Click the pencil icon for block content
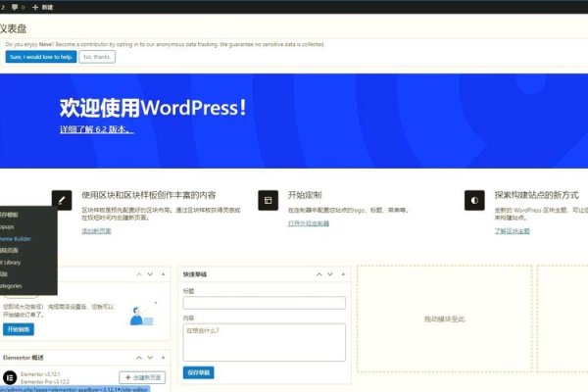The image size is (588, 392). point(62,200)
